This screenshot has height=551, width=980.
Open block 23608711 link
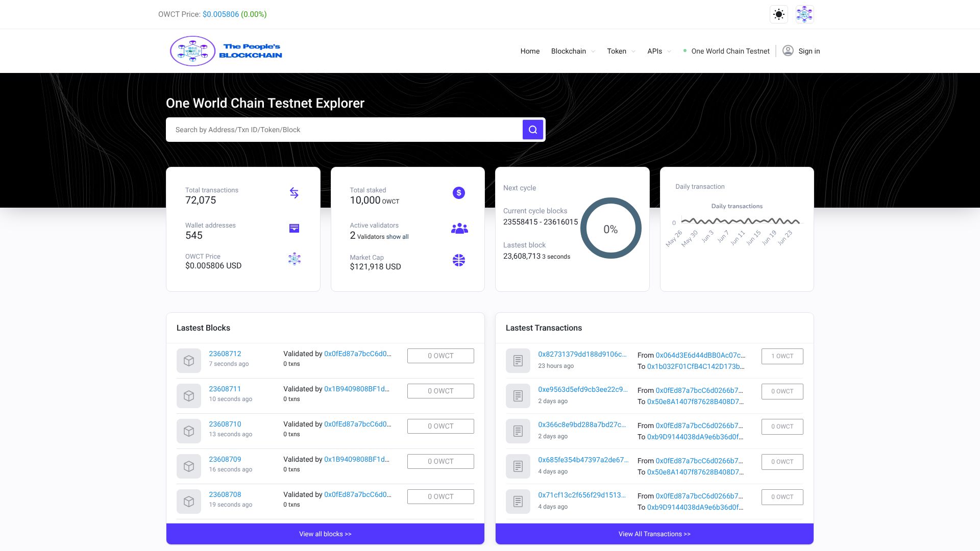tap(225, 389)
